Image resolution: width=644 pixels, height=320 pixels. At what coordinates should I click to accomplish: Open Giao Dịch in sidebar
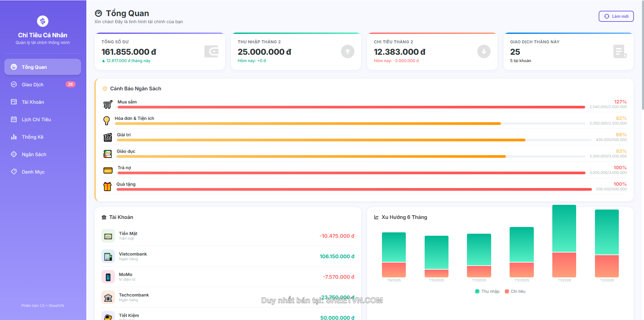pos(33,85)
